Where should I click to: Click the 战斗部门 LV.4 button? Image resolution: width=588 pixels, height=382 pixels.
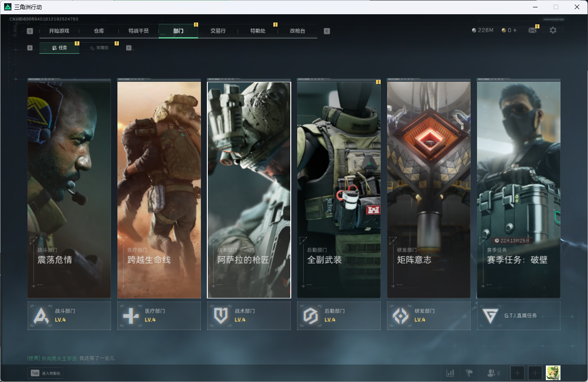(69, 315)
